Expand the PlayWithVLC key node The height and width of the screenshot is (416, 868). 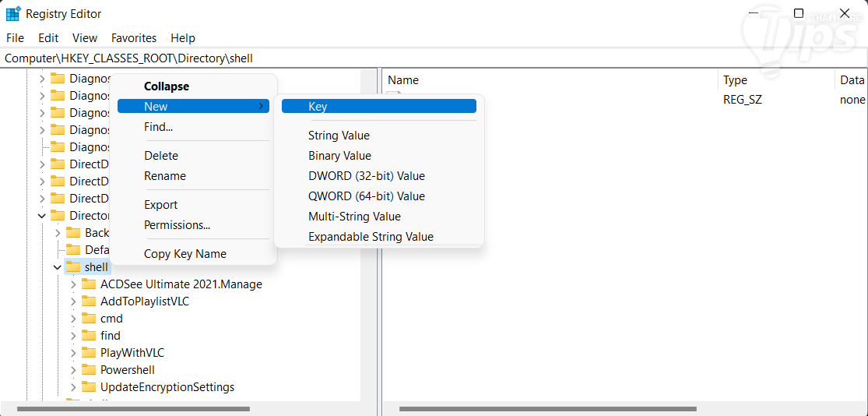[x=73, y=353]
